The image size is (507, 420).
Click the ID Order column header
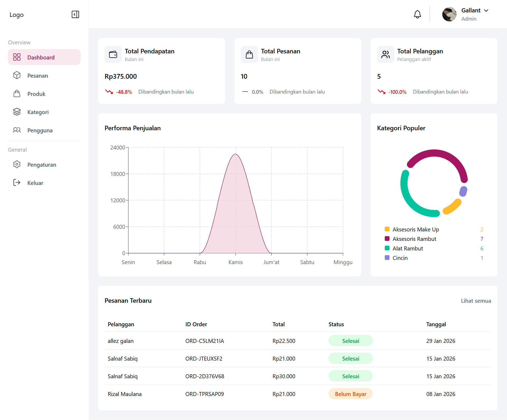tap(196, 324)
